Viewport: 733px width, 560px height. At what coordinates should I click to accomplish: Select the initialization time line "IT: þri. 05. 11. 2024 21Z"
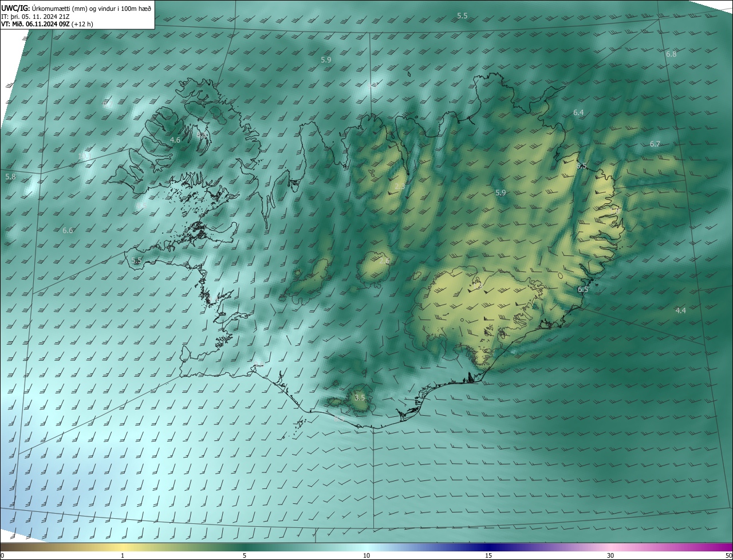click(x=35, y=16)
